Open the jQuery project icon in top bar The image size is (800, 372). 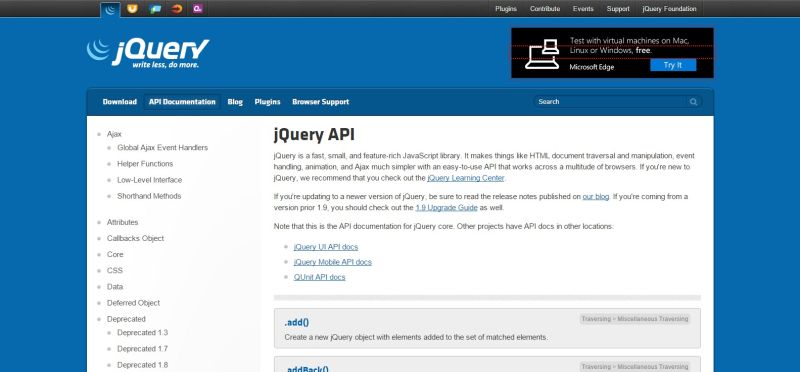click(x=110, y=9)
